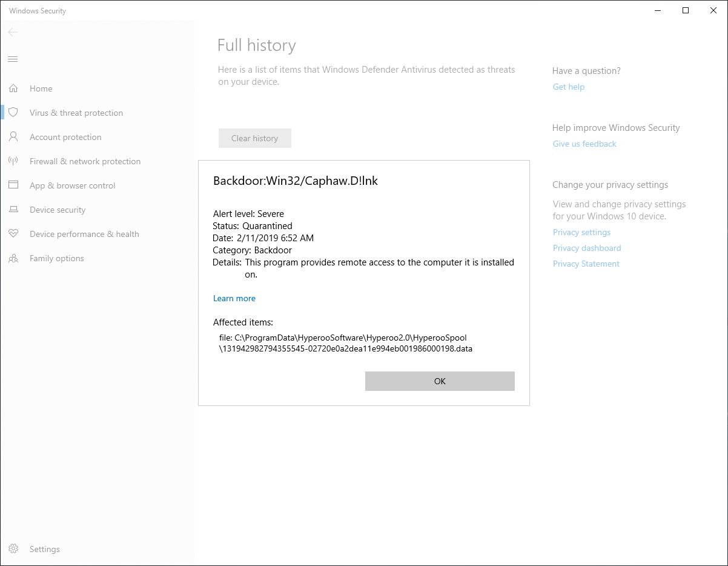
Task: Select Virus & threat protection menu item
Action: [x=76, y=113]
